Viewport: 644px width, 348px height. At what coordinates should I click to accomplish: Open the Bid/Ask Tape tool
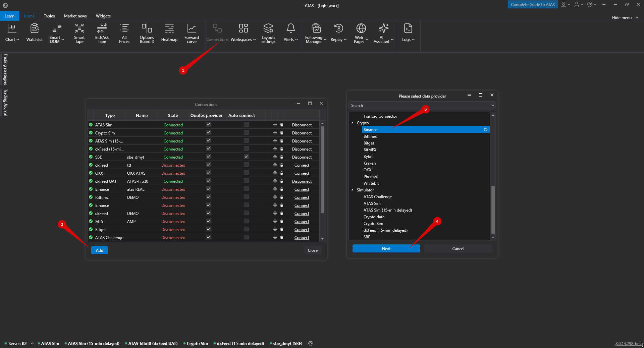tap(102, 33)
